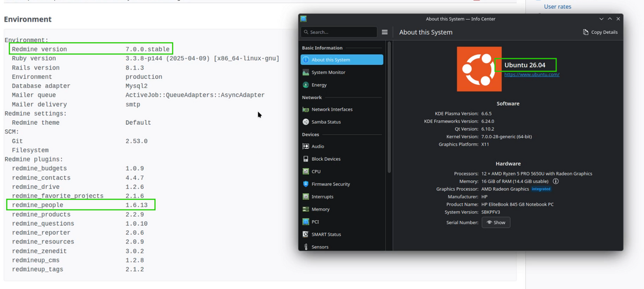Image resolution: width=644 pixels, height=289 pixels.
Task: Open the Interrupts page
Action: (342, 197)
